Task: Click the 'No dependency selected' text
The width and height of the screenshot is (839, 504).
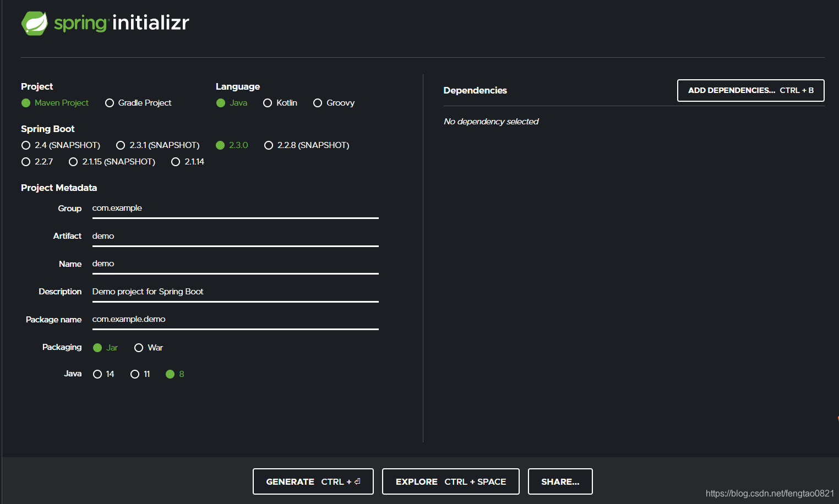Action: (x=491, y=122)
